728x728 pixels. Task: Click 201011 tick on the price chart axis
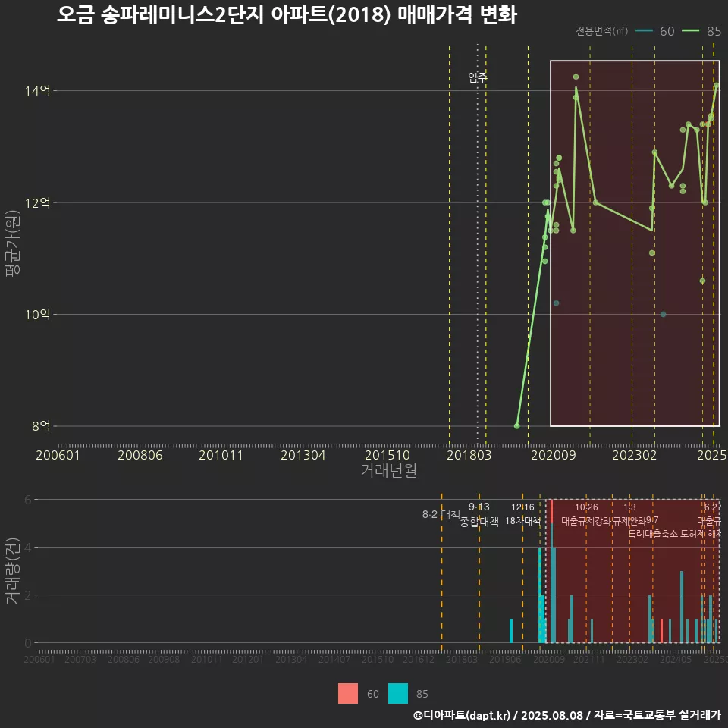click(x=221, y=455)
